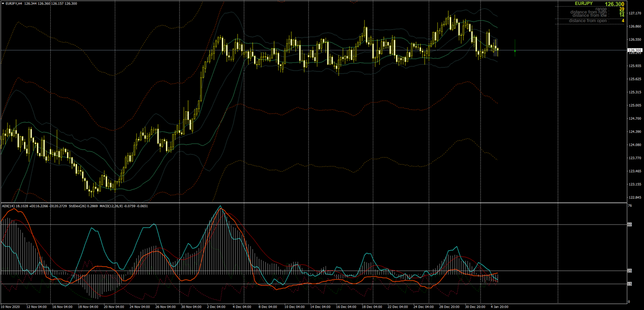Click the 'distance from open' label

(588, 21)
